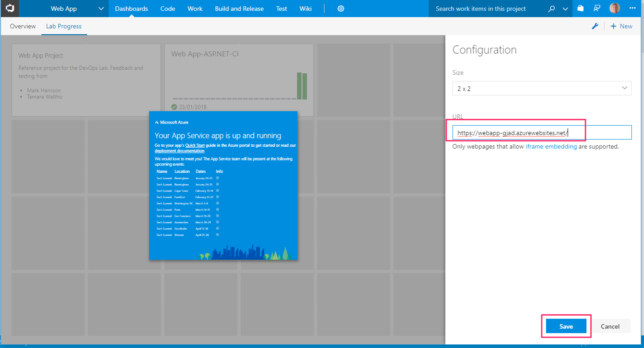Screen dimensions: 644x348
Task: Click the ellipsis more options icon
Action: pos(632,8)
